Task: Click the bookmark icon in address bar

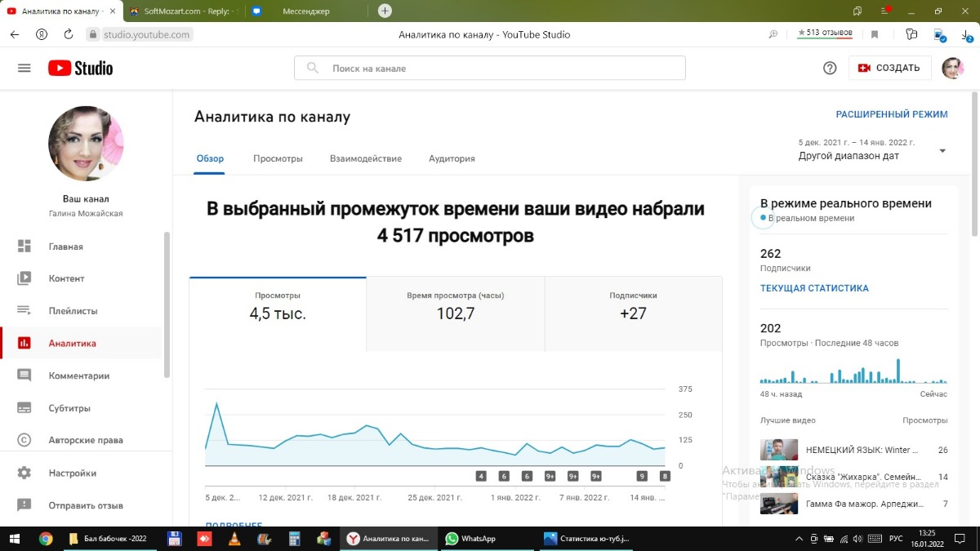Action: [875, 34]
